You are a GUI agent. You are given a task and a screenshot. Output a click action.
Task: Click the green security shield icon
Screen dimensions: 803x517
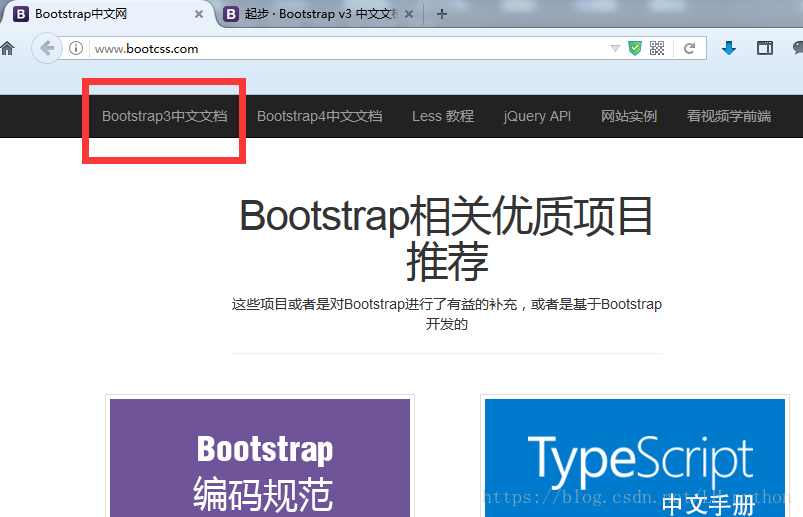635,49
